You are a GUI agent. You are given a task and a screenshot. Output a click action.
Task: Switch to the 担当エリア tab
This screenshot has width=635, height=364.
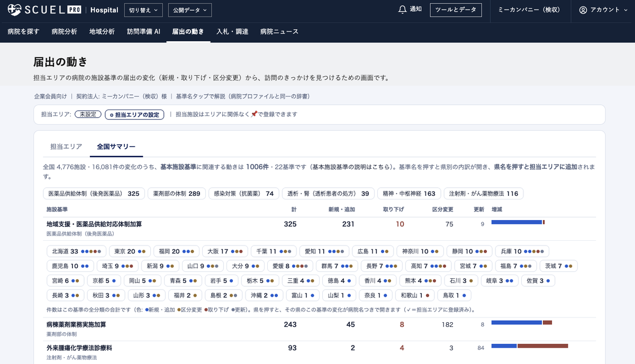tap(66, 147)
